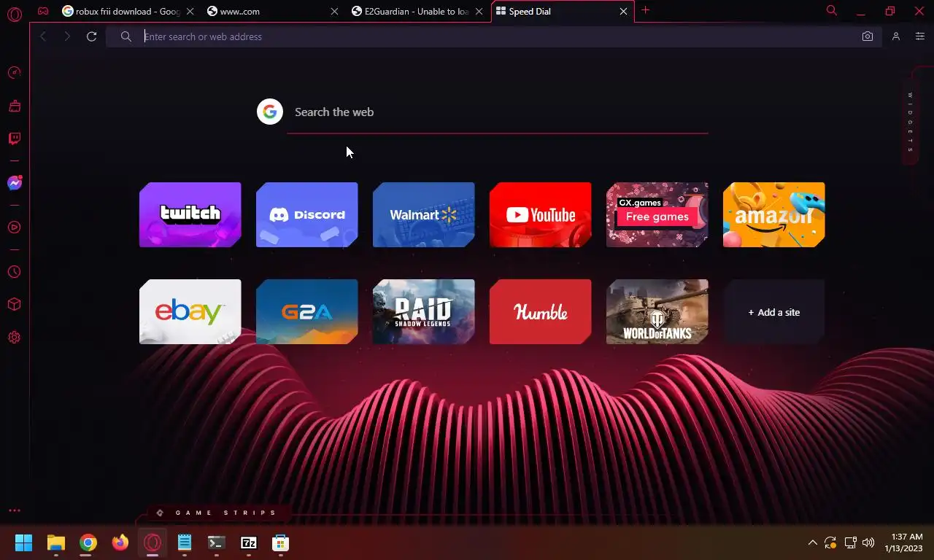Viewport: 934px width, 560px height.
Task: Open Messenger in the sidebar
Action: [14, 183]
